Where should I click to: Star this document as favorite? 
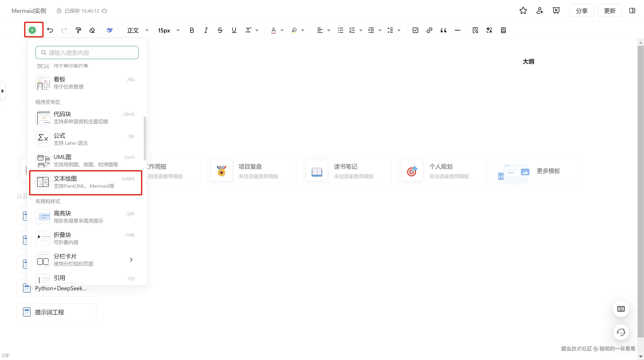[523, 11]
